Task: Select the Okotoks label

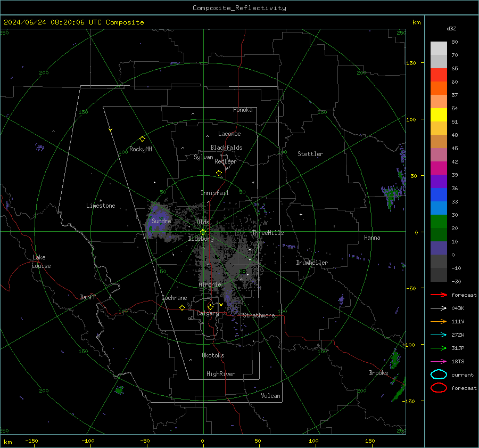Action: pos(213,355)
